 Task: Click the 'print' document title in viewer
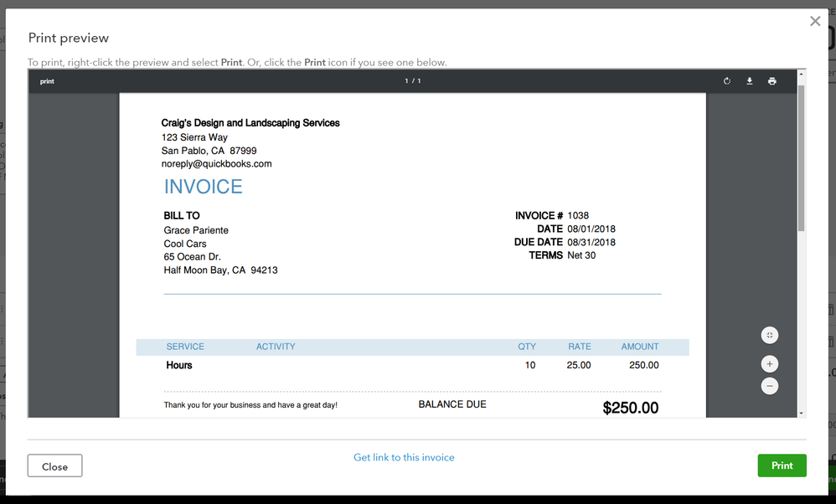[x=47, y=81]
